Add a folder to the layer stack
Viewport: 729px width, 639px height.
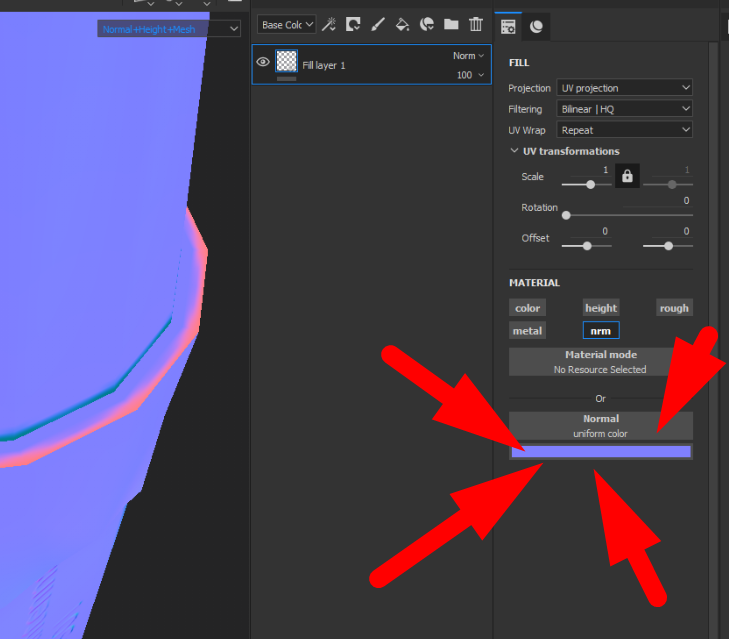(451, 24)
